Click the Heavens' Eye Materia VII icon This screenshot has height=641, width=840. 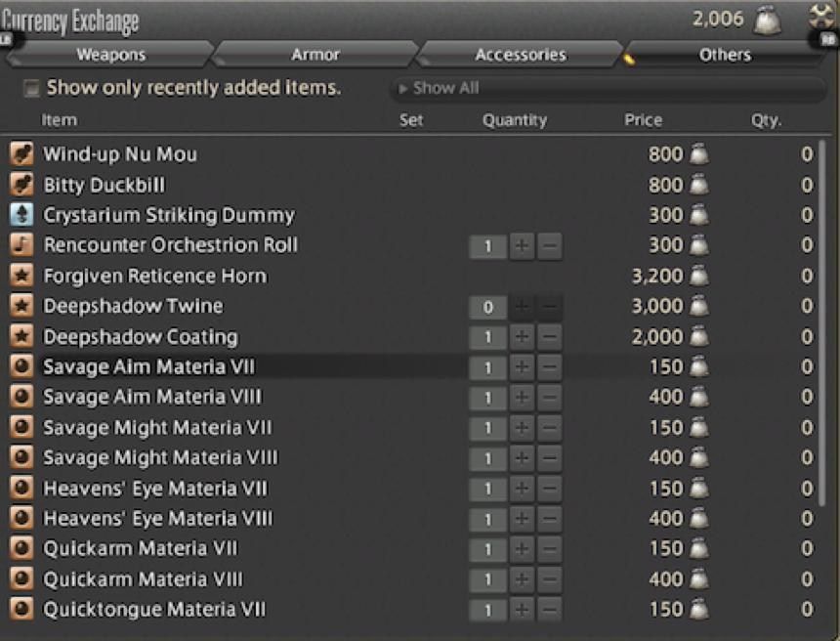tap(21, 489)
